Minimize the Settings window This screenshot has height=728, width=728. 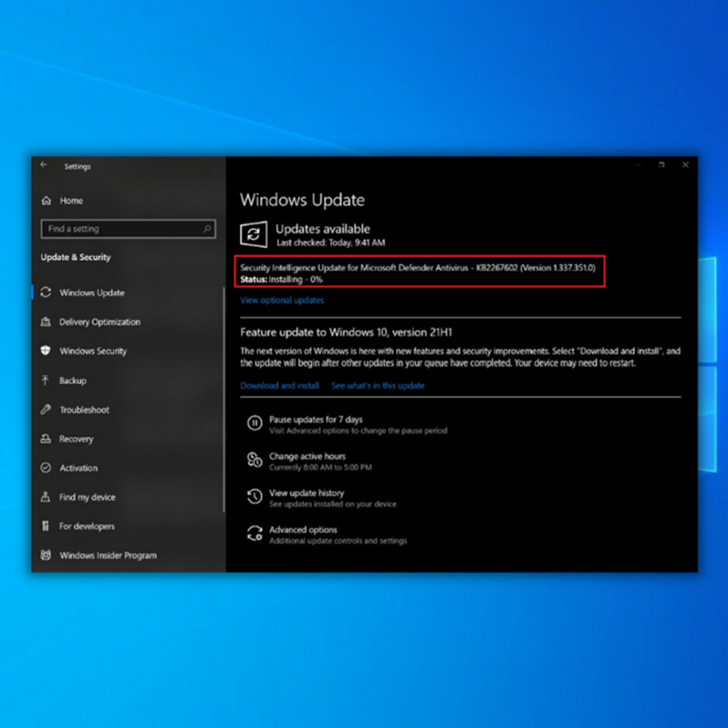(639, 165)
